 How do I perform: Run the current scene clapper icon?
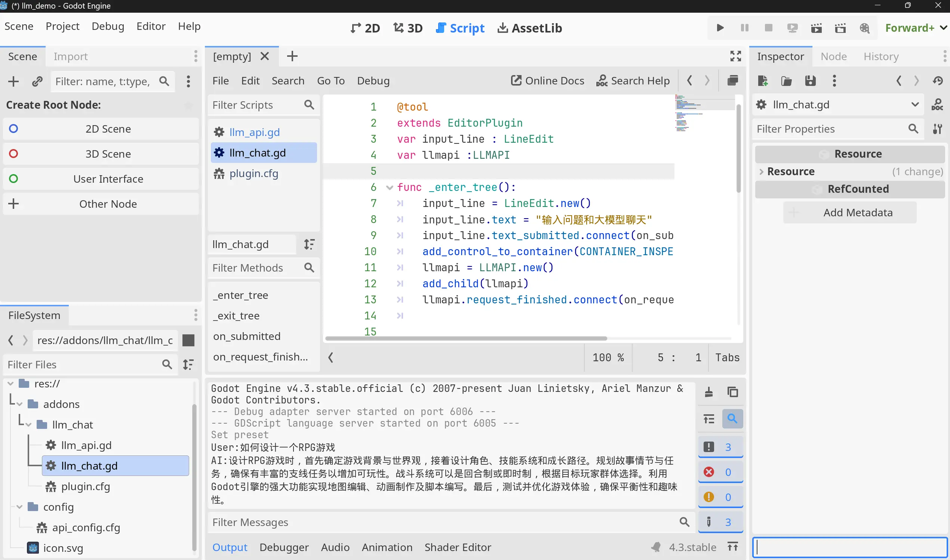coord(816,28)
